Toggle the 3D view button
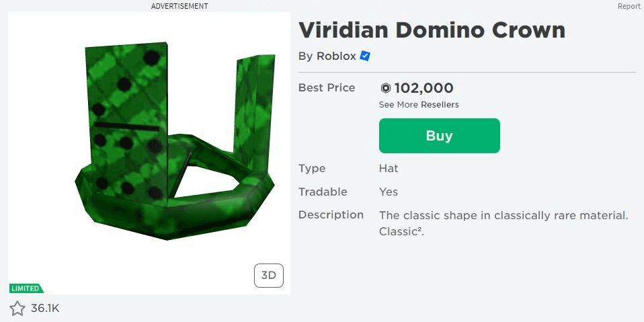The image size is (644, 322). click(x=269, y=275)
